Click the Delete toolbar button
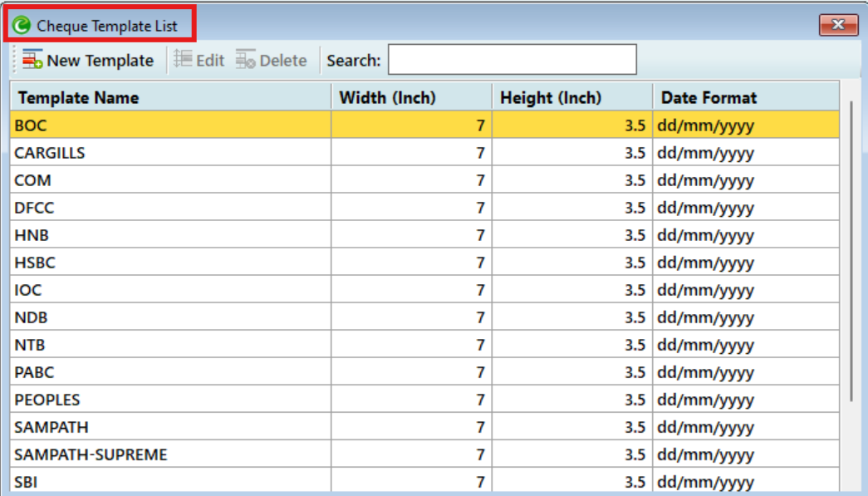Image resolution: width=868 pixels, height=496 pixels. pyautogui.click(x=272, y=60)
